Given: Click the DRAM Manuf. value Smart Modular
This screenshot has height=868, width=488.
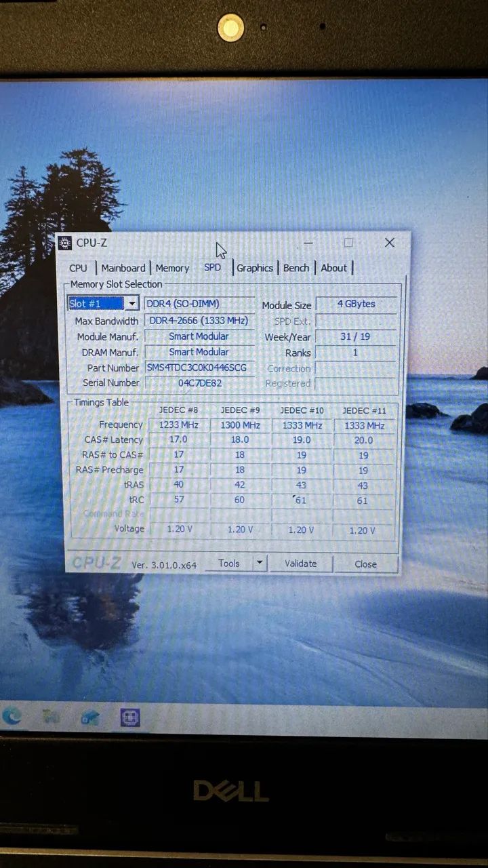Looking at the screenshot, I should click(199, 352).
